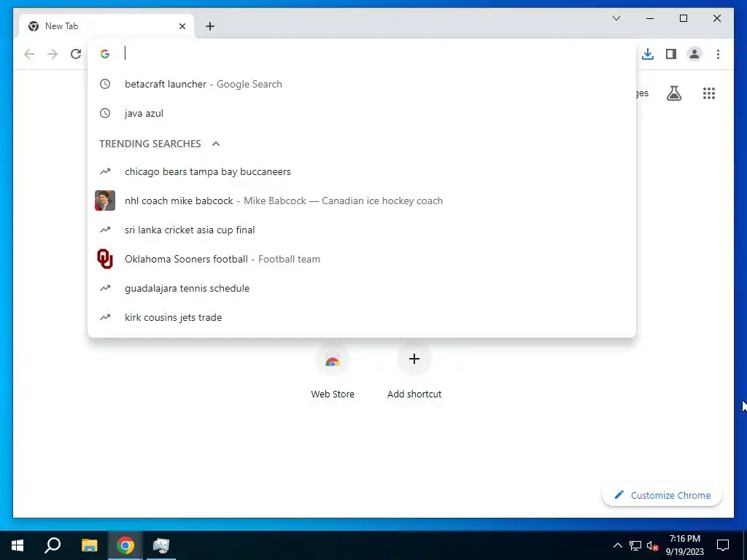Screen dimensions: 747x560
Task: Click the Google icon in address bar
Action: pyautogui.click(x=105, y=54)
